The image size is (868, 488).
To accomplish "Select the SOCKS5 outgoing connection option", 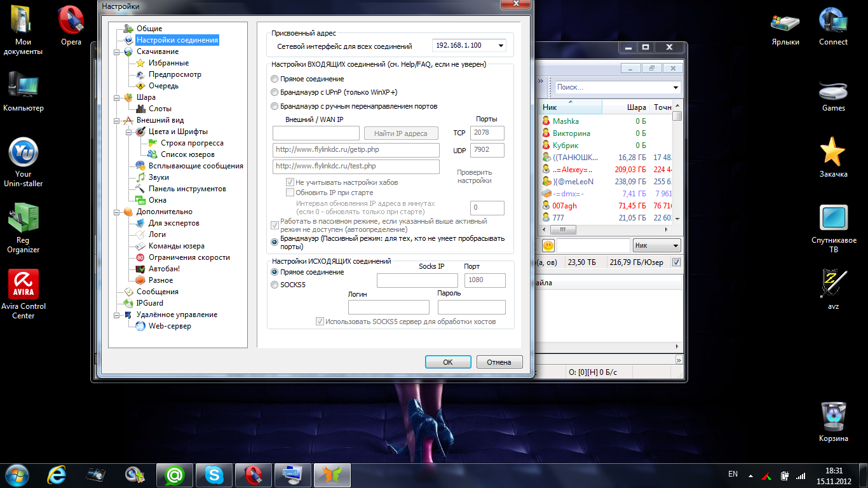I will pos(275,285).
